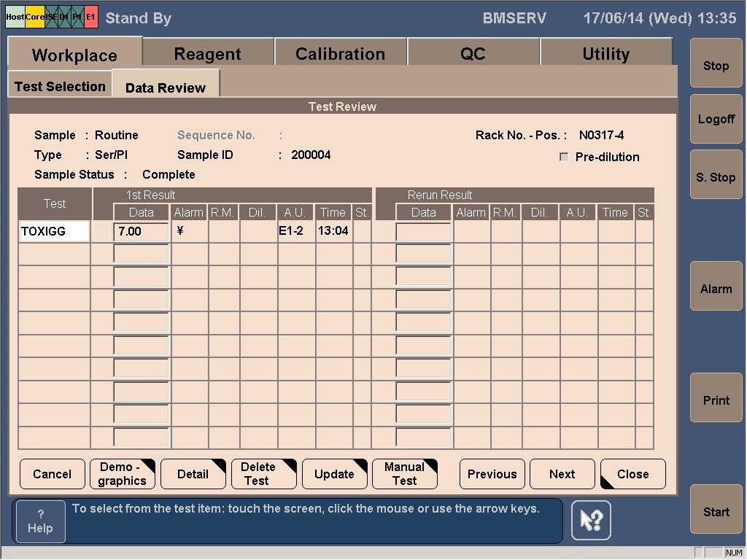Click the Logoff button
Image resolution: width=747 pixels, height=560 pixels.
(716, 119)
